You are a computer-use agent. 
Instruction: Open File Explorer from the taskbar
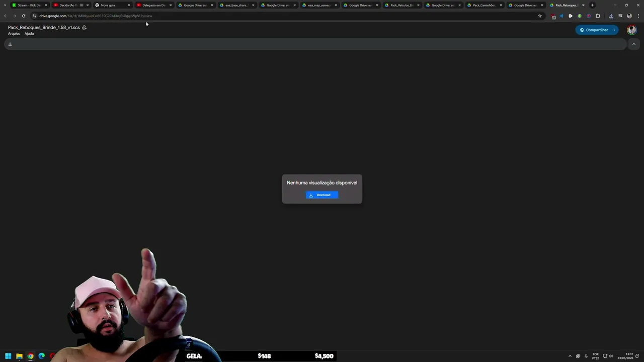tap(19, 356)
